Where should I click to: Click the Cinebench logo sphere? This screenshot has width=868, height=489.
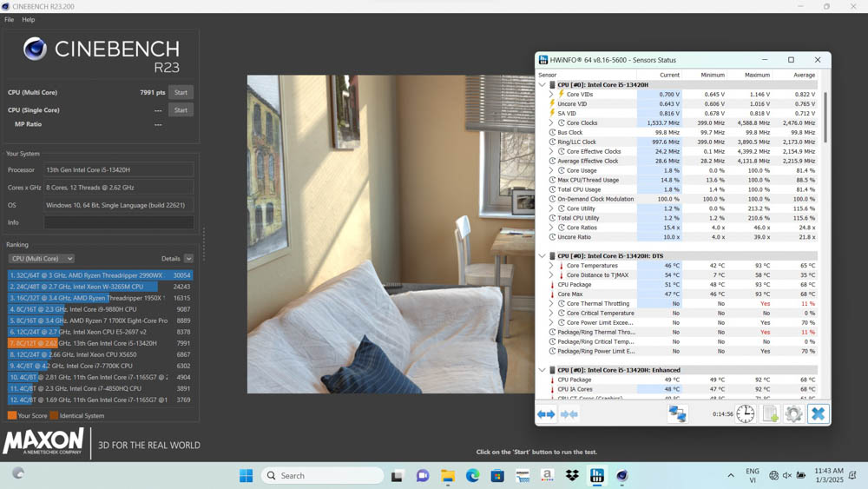click(35, 50)
